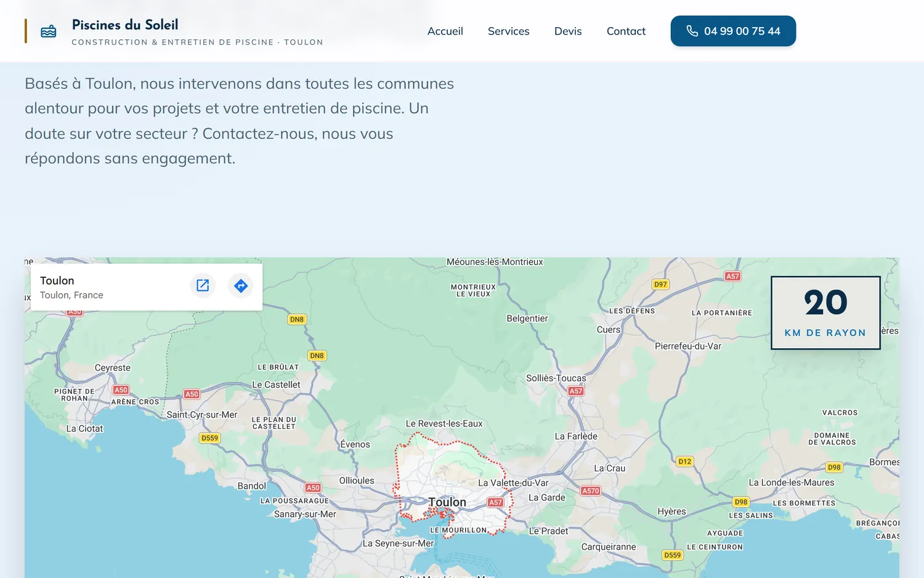924x578 pixels.
Task: Click the D559 road shield near Saint-Cyr-sur-Mer
Action: click(x=210, y=438)
